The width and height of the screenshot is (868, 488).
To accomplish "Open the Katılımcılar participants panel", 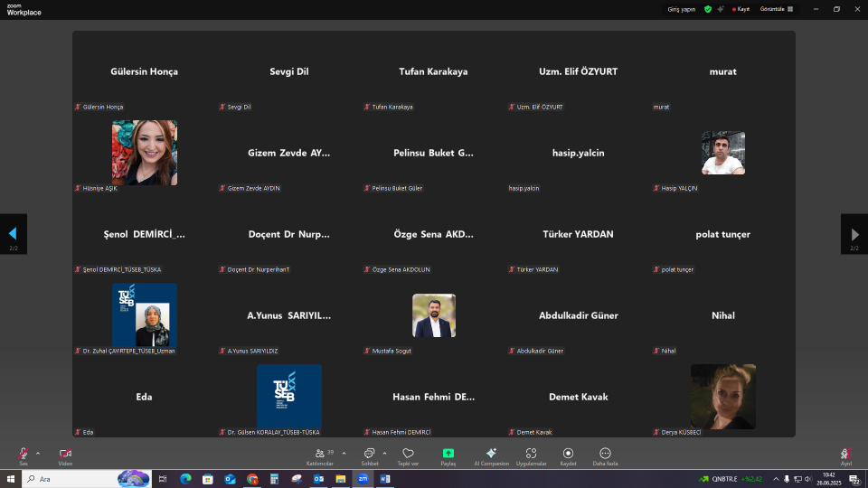I will [x=320, y=454].
